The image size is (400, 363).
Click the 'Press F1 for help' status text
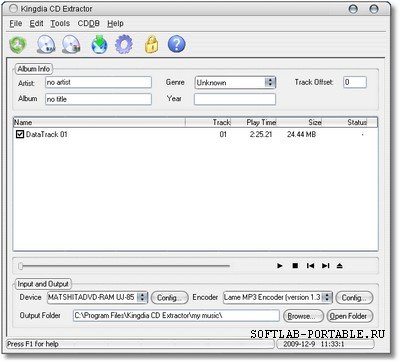(x=33, y=344)
